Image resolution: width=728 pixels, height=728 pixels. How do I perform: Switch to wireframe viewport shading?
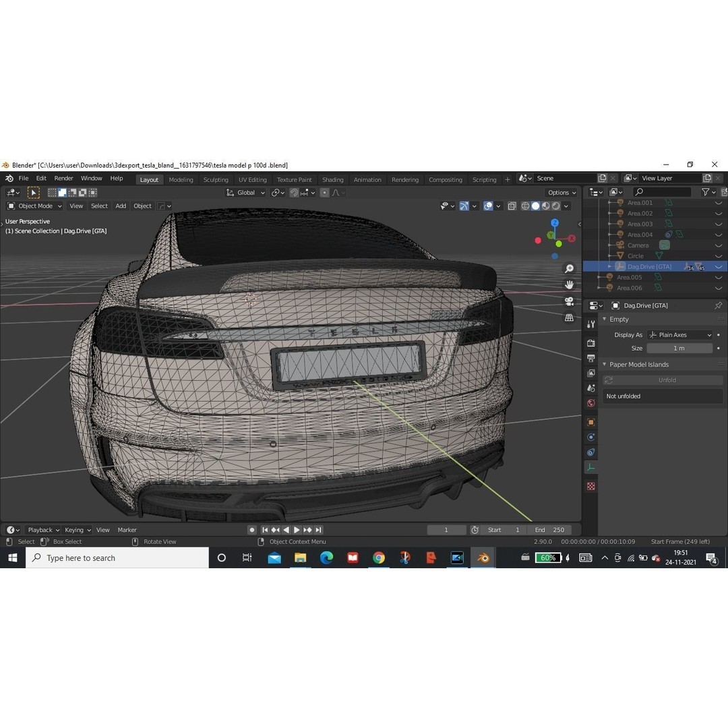(x=525, y=206)
